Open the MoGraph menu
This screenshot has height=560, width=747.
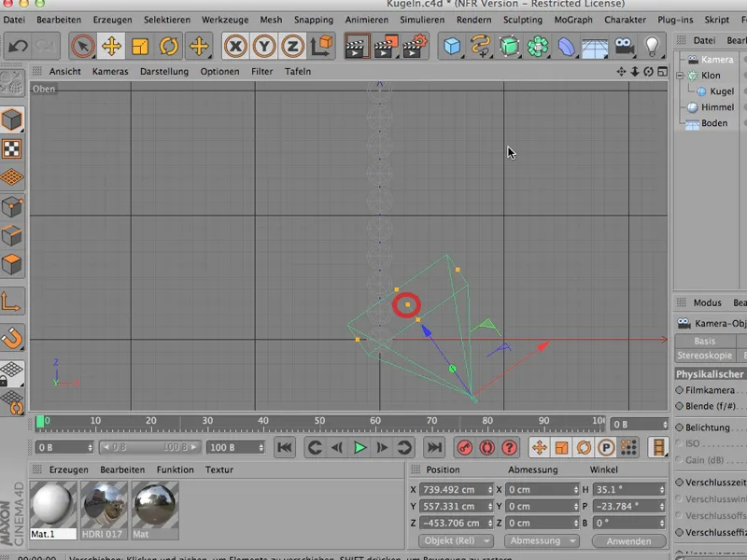(573, 20)
